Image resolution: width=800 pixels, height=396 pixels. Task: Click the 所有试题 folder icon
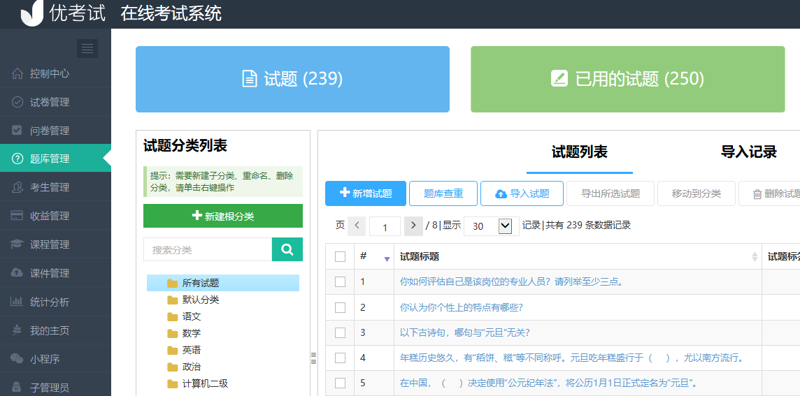172,283
